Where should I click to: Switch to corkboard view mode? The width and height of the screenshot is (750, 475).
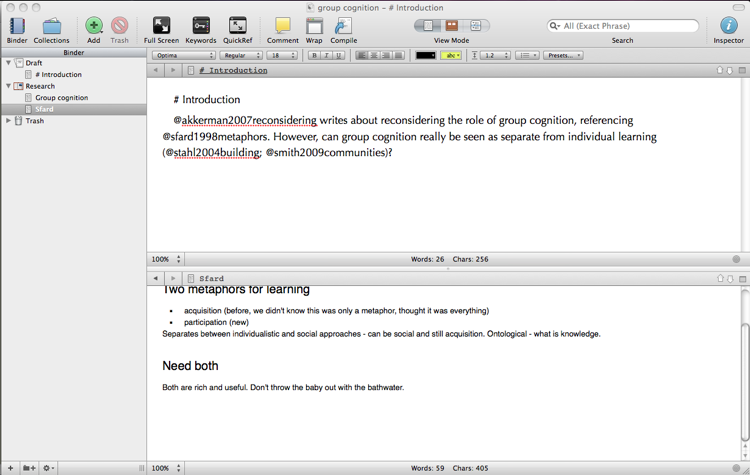coord(452,26)
